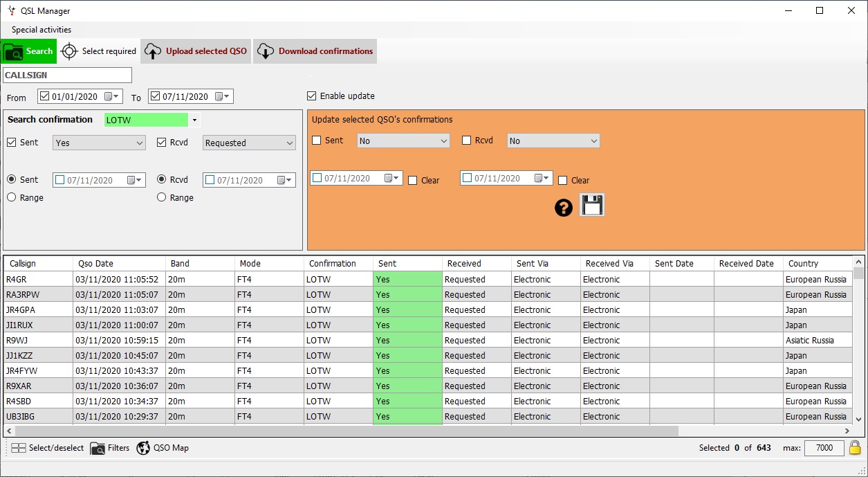This screenshot has height=477, width=868.
Task: Click the Upload selected QSO cloud icon
Action: 153,51
